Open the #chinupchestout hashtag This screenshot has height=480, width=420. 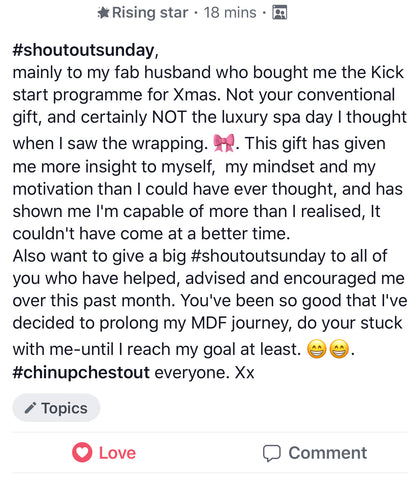[x=81, y=372]
